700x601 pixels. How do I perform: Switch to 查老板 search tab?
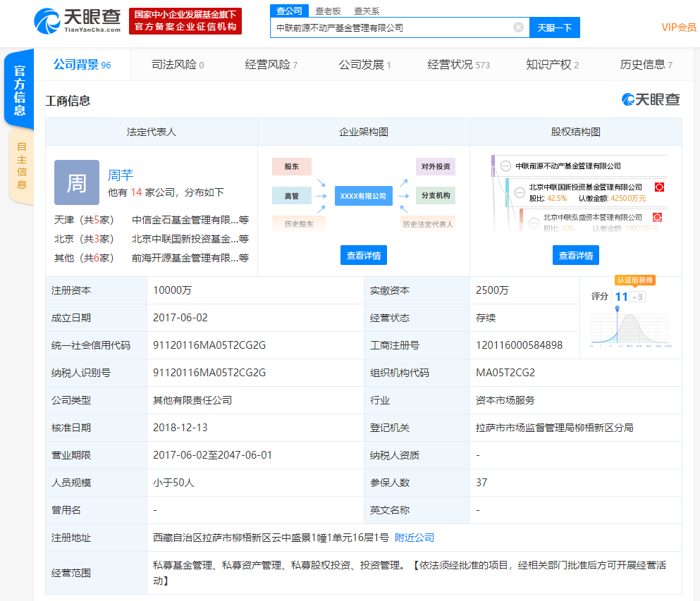[328, 11]
